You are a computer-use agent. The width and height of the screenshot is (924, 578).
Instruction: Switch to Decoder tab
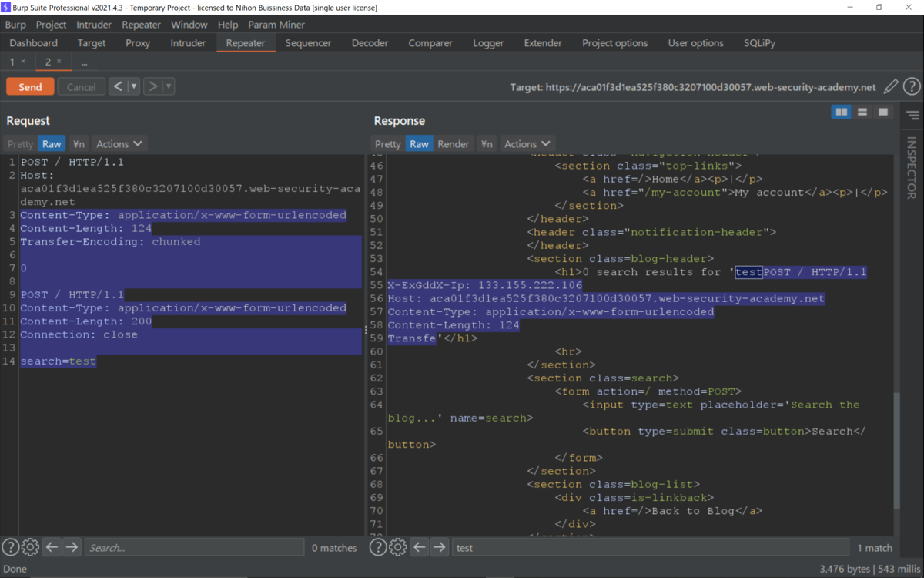[x=370, y=43]
